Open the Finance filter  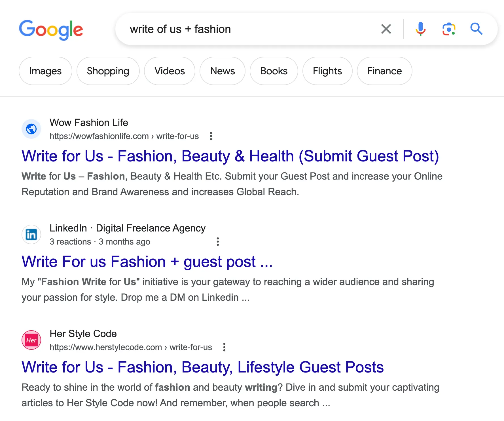click(384, 71)
